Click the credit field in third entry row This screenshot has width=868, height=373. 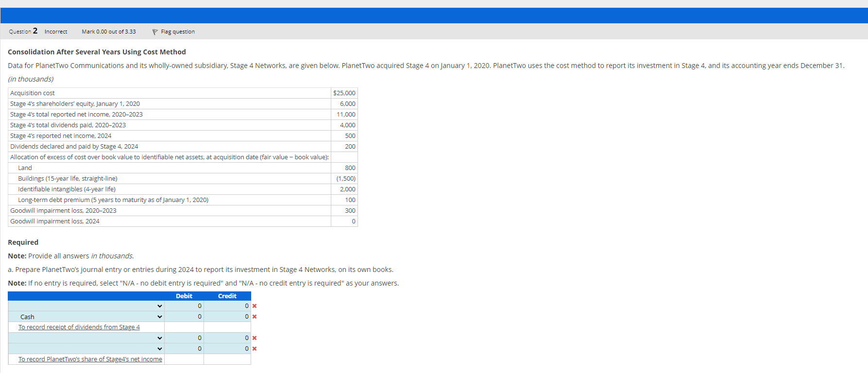pyautogui.click(x=227, y=338)
